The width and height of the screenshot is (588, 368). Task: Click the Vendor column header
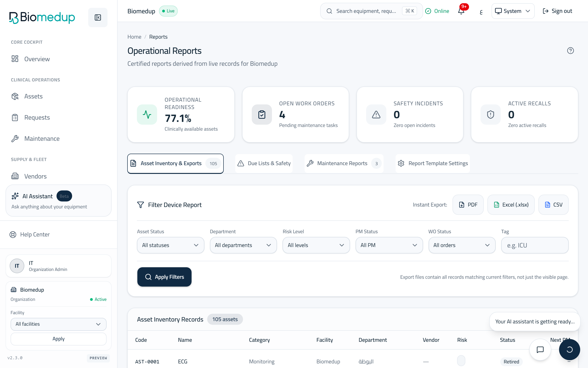click(431, 340)
